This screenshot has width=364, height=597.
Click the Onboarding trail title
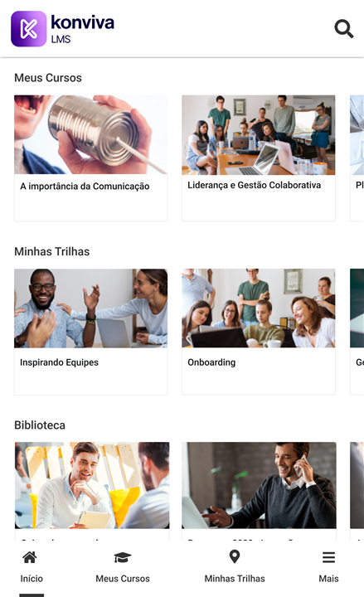pyautogui.click(x=211, y=362)
